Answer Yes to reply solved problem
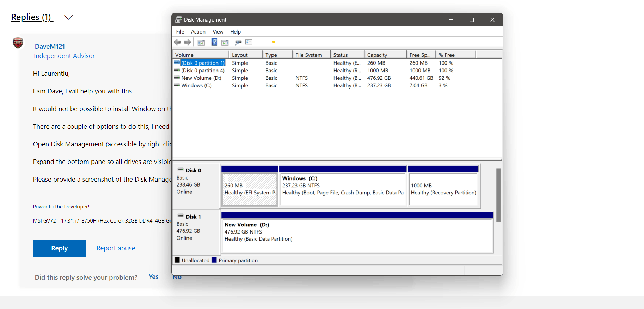The height and width of the screenshot is (309, 644). [153, 277]
